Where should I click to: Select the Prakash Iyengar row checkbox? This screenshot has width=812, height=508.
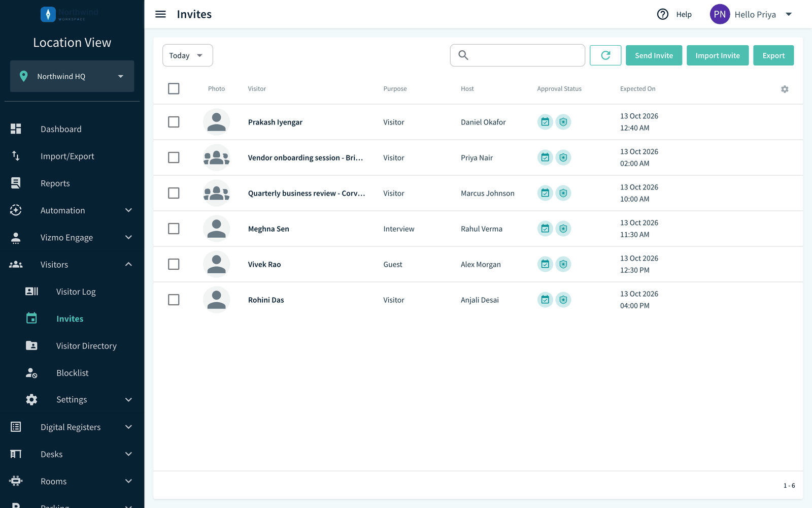coord(174,122)
